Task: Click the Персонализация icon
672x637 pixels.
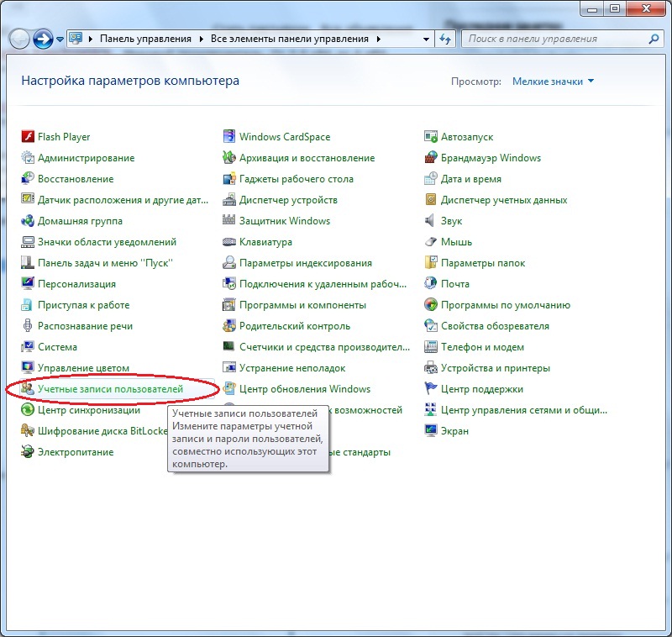Action: tap(28, 284)
